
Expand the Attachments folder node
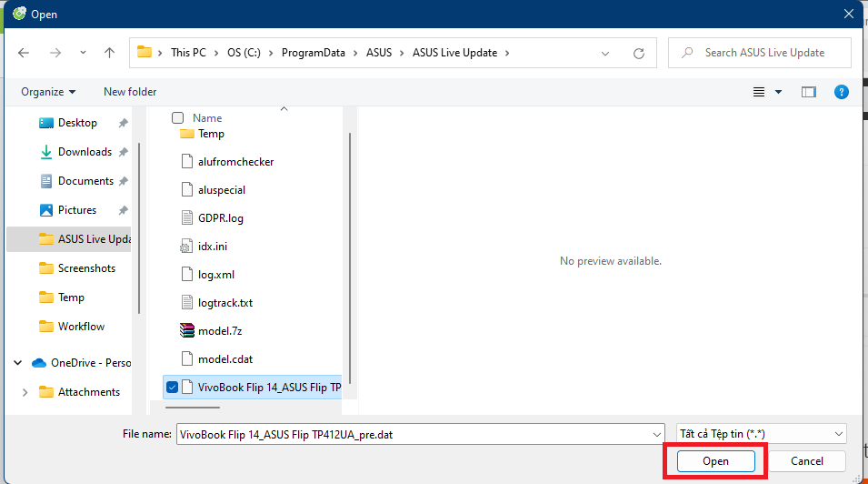pos(25,392)
